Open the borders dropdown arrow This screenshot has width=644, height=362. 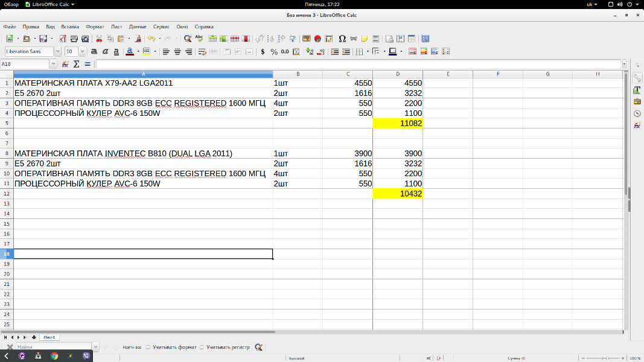click(368, 51)
